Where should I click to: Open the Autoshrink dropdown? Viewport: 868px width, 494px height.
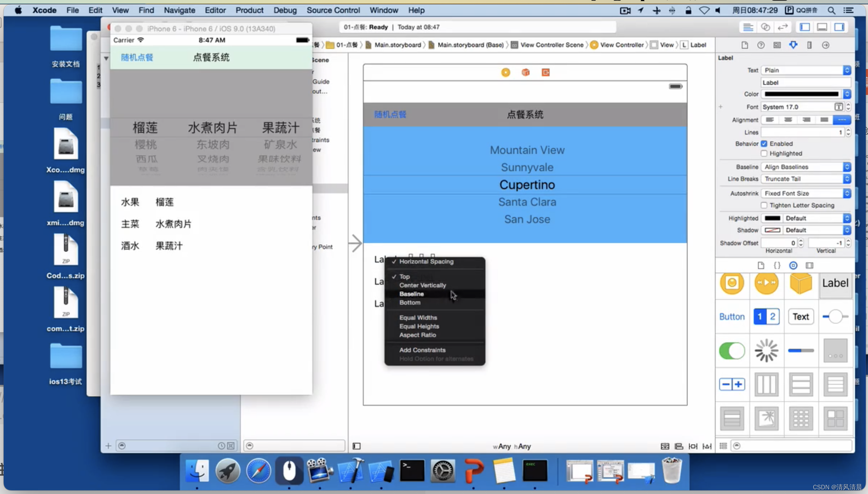click(806, 193)
